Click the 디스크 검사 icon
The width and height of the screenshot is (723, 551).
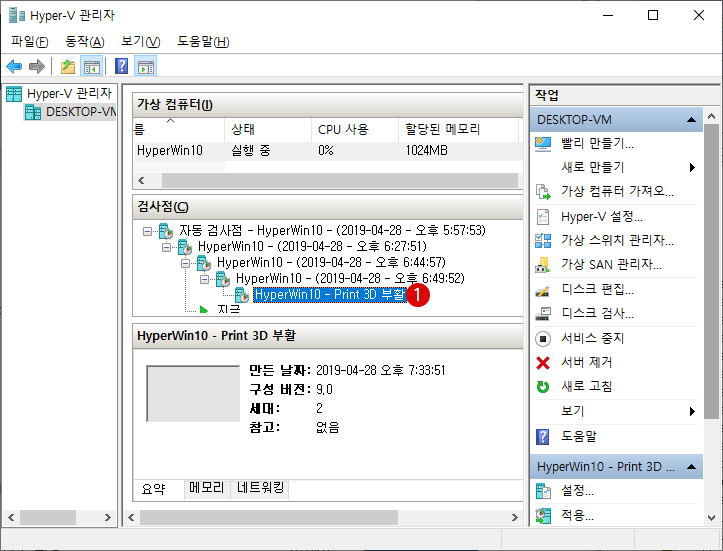coord(543,314)
